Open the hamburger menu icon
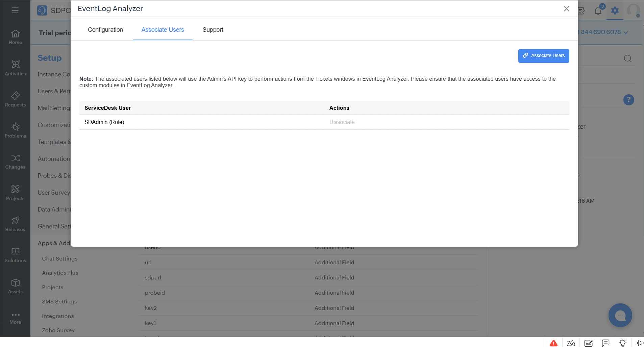 (15, 10)
